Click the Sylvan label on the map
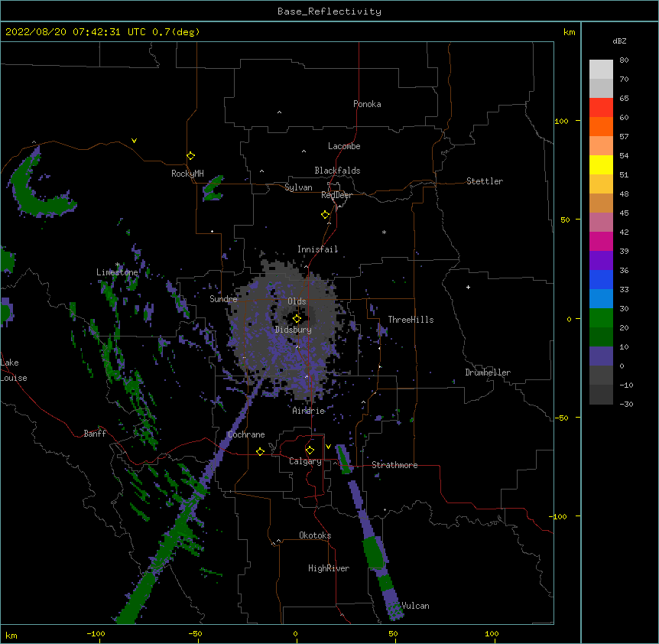The image size is (659, 644). (x=298, y=187)
